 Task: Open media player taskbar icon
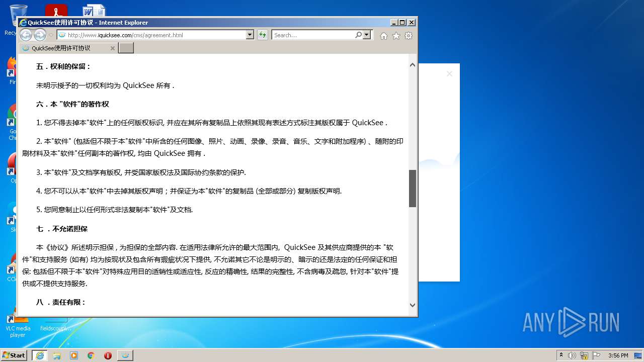click(74, 355)
